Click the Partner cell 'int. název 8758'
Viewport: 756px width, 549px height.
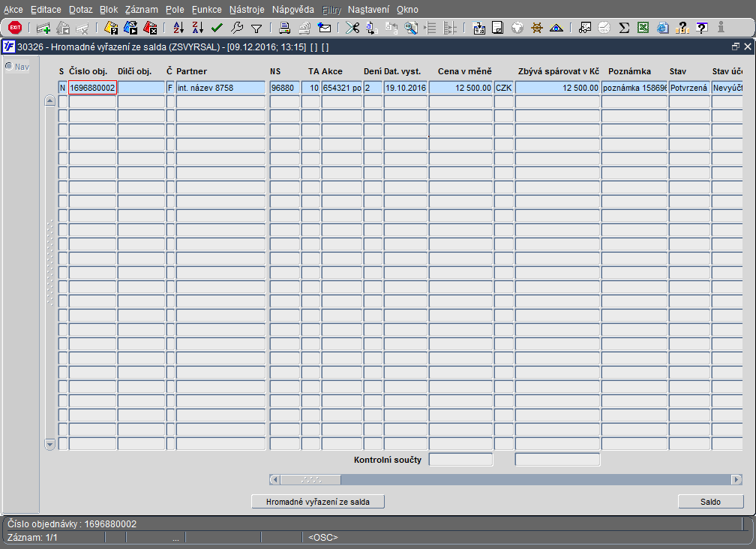(x=220, y=88)
